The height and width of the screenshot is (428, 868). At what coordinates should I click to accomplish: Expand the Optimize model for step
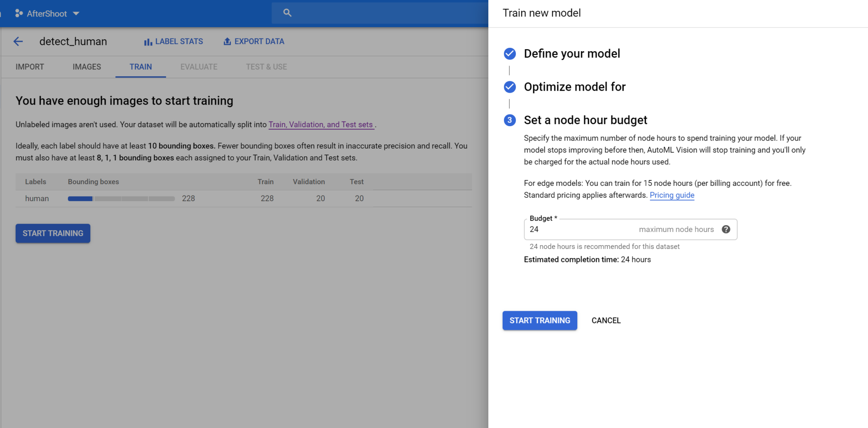pyautogui.click(x=574, y=87)
